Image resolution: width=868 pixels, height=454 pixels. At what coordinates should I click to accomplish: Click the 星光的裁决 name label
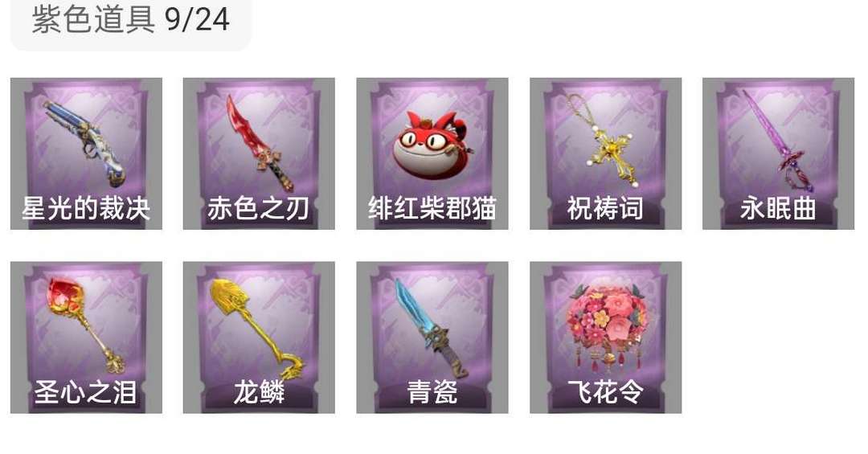[86, 209]
